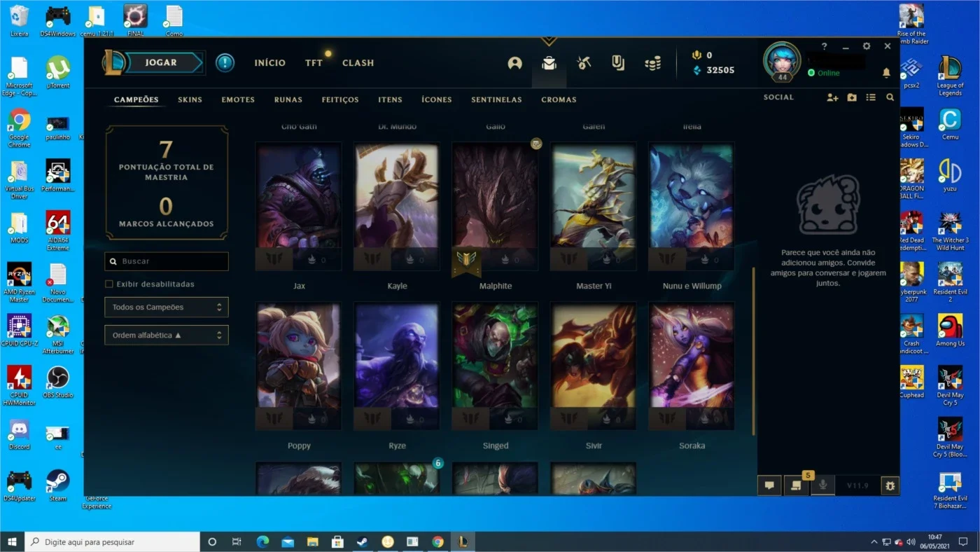Switch to the EMOTES tab
Screen dimensions: 980x552
(x=238, y=99)
